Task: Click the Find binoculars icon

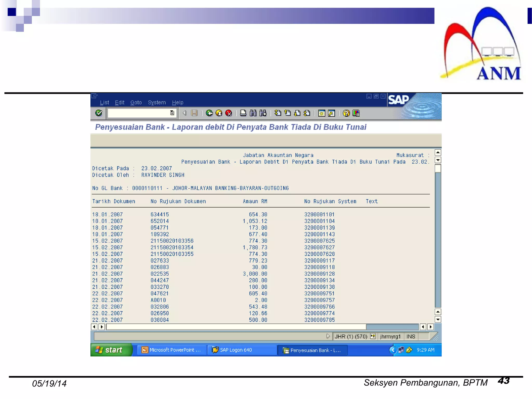Action: point(253,113)
